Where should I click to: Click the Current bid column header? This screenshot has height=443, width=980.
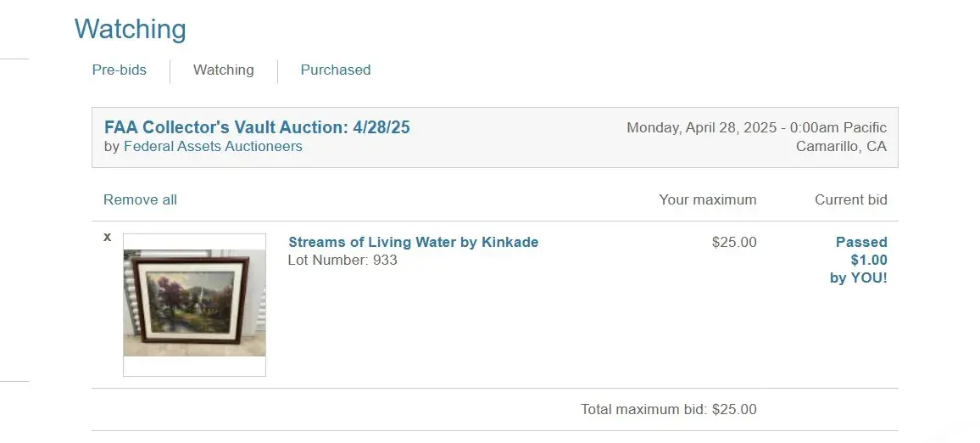click(x=850, y=200)
